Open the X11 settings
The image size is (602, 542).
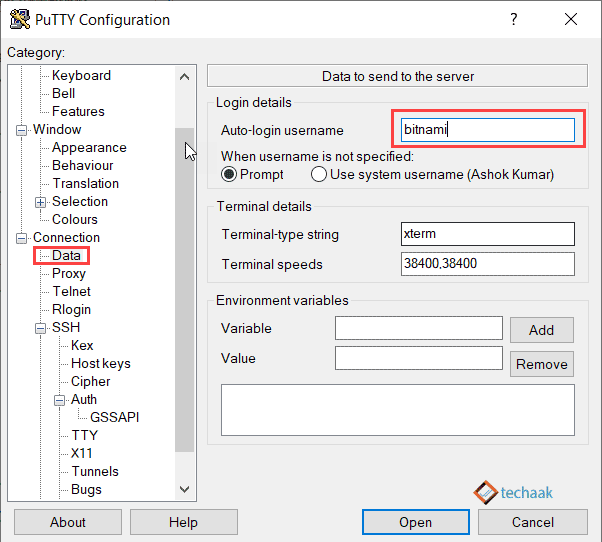81,453
